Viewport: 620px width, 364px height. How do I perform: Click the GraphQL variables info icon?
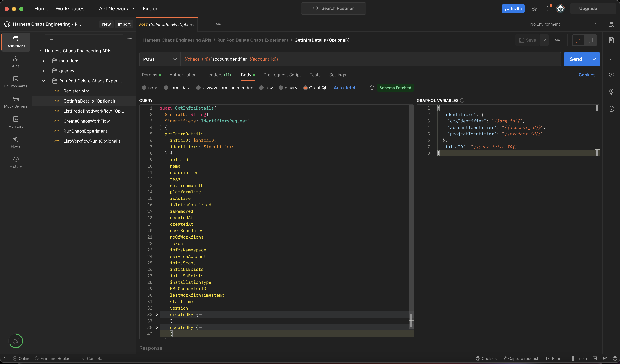pyautogui.click(x=462, y=100)
